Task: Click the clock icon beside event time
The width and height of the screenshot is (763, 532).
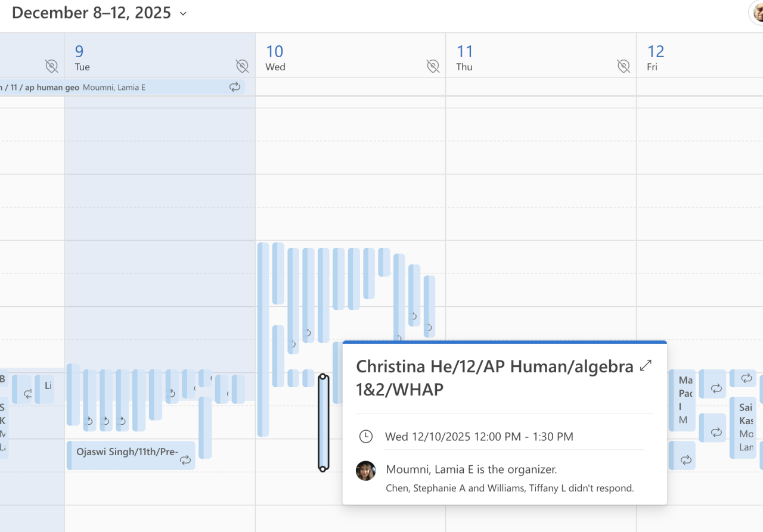Action: [365, 437]
